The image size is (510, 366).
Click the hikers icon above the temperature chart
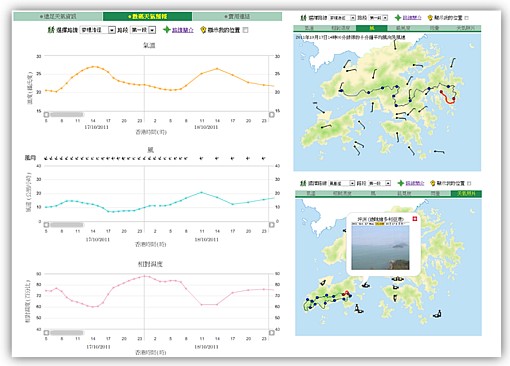[51, 30]
